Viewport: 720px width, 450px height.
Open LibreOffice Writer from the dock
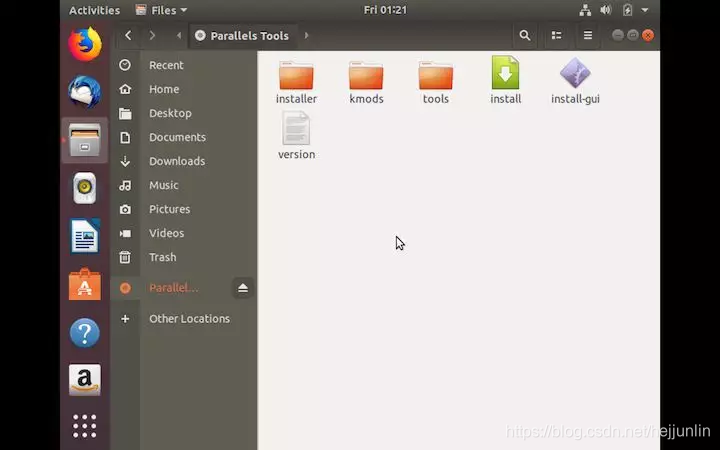(x=85, y=236)
